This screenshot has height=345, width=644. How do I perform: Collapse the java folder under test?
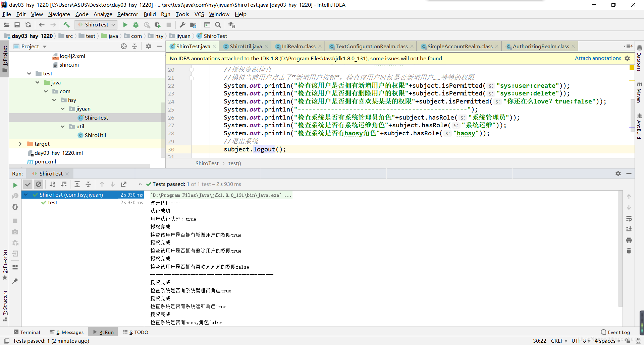coord(37,82)
